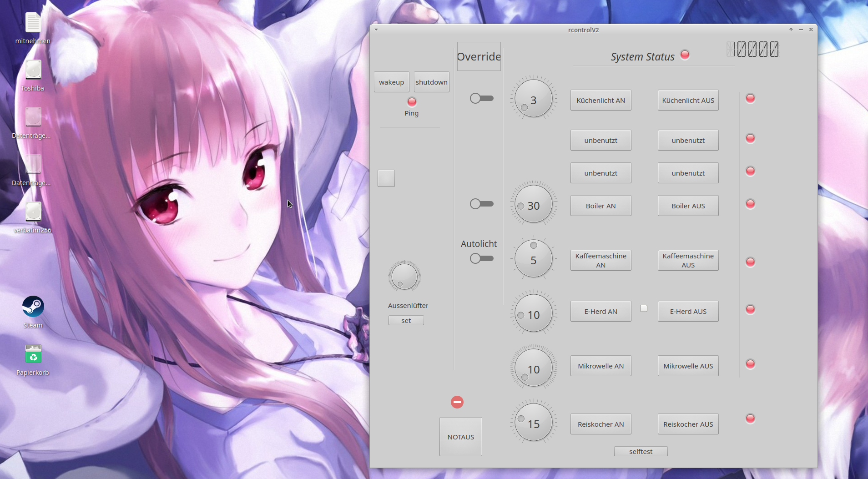The image size is (868, 479).
Task: Open the Papierkorb trash icon
Action: 33,359
